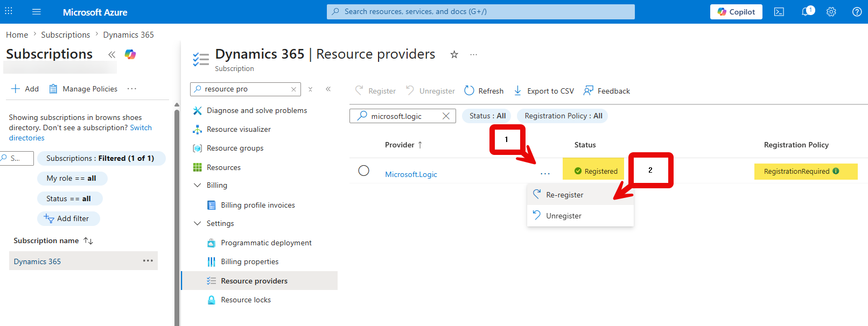The width and height of the screenshot is (868, 326).
Task: Select Resource providers menu item
Action: click(x=260, y=281)
